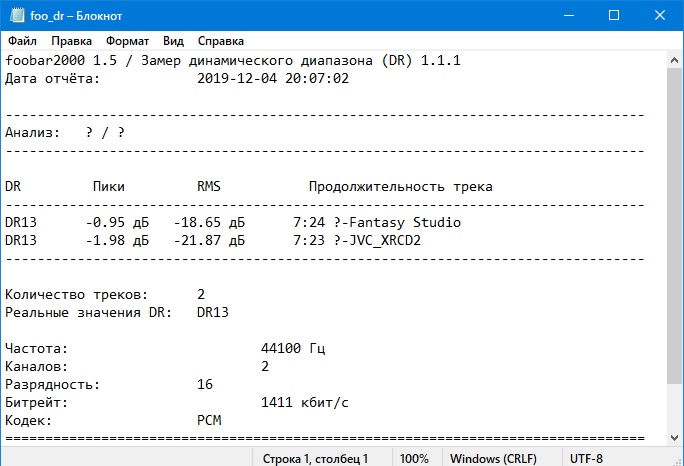
Task: Click the vertical scrollbar up arrow
Action: (x=674, y=60)
